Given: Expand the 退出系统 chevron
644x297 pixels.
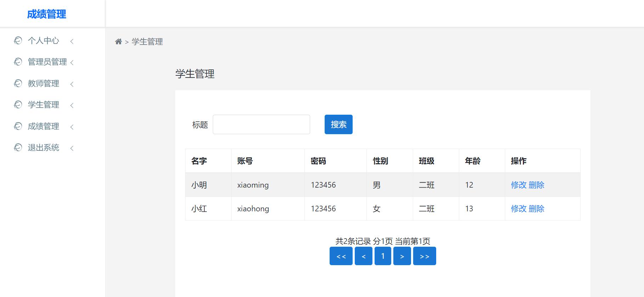Looking at the screenshot, I should pos(72,148).
